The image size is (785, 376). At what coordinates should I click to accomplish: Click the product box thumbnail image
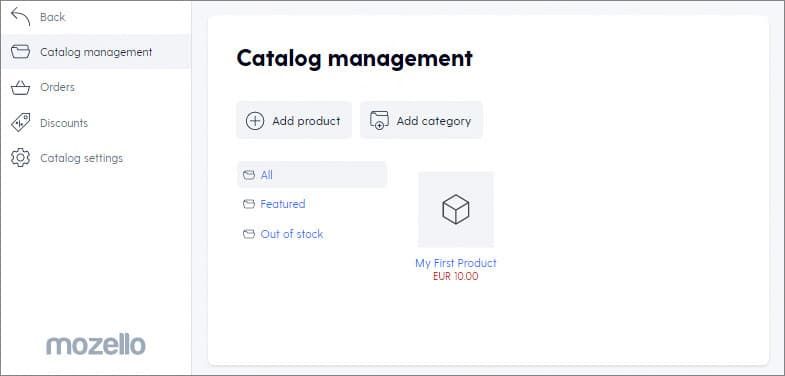tap(456, 209)
